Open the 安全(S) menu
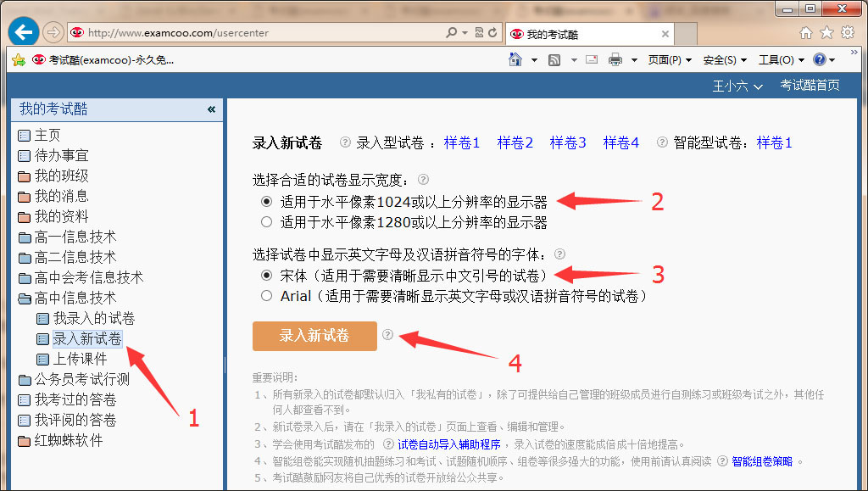 pyautogui.click(x=725, y=59)
